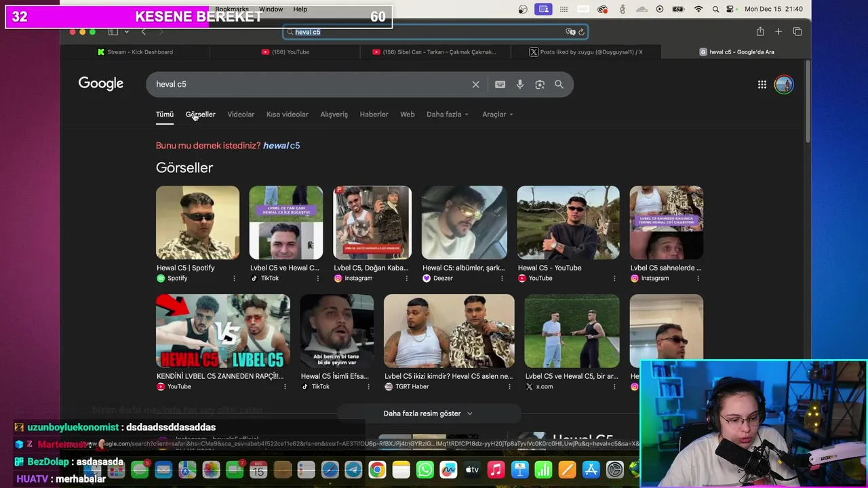
Task: Switch to Kick Dashboard browser tab
Action: [136, 52]
